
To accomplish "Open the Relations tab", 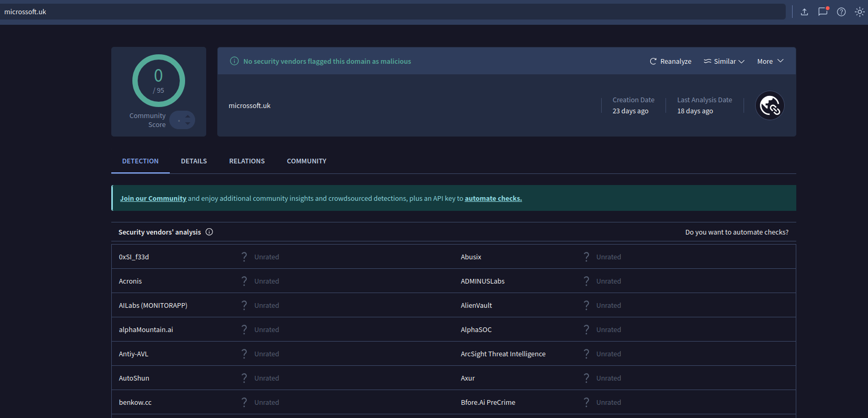I will (247, 161).
